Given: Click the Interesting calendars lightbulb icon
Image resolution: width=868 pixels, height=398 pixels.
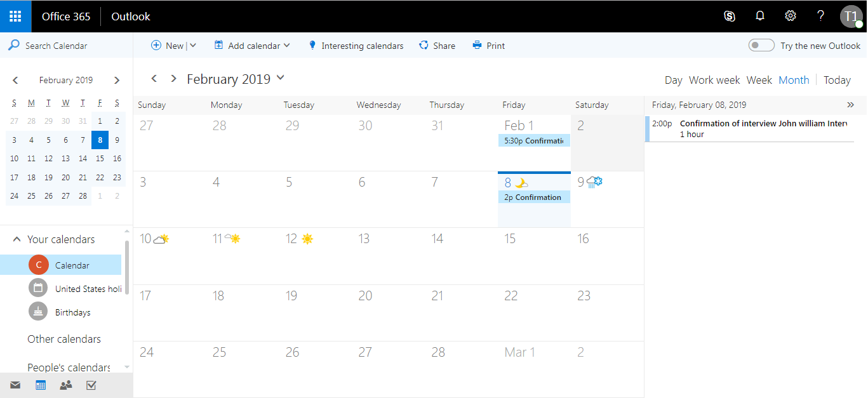Looking at the screenshot, I should point(312,45).
